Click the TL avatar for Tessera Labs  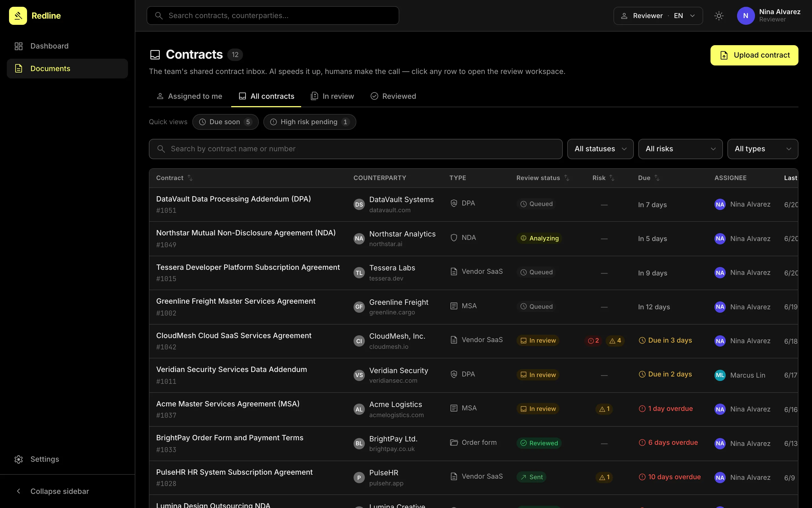click(359, 272)
